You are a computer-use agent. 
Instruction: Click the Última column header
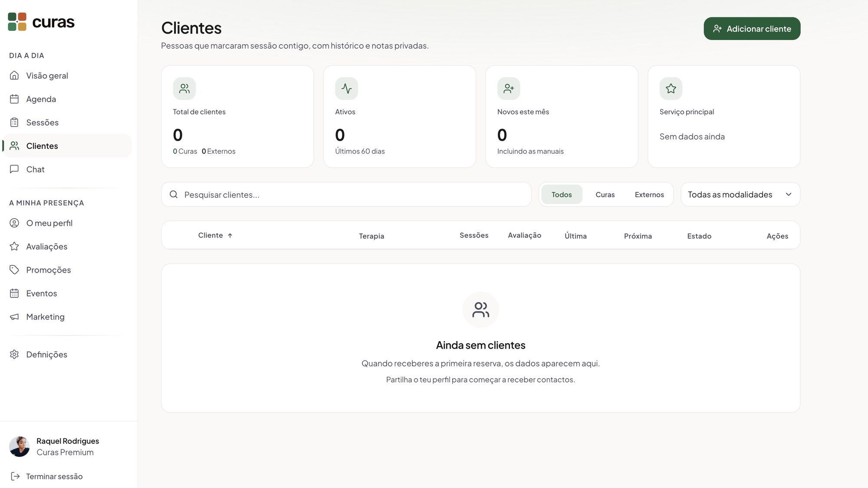tap(575, 236)
